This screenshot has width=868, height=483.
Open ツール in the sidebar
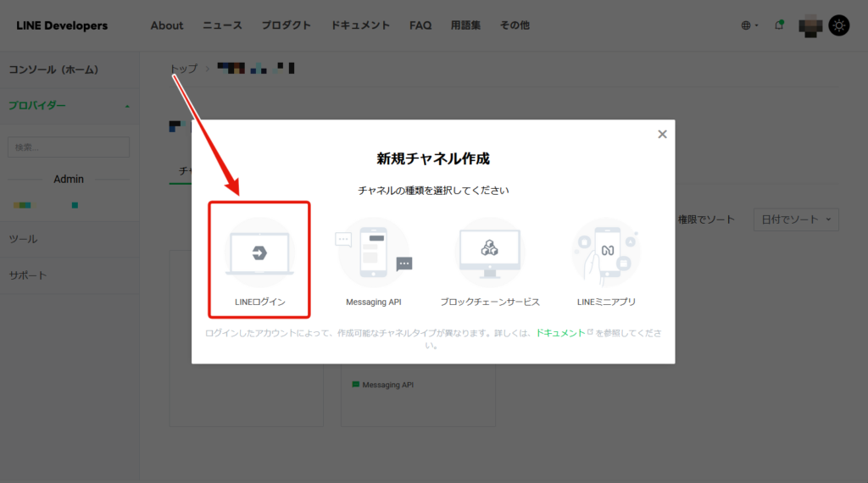[23, 239]
